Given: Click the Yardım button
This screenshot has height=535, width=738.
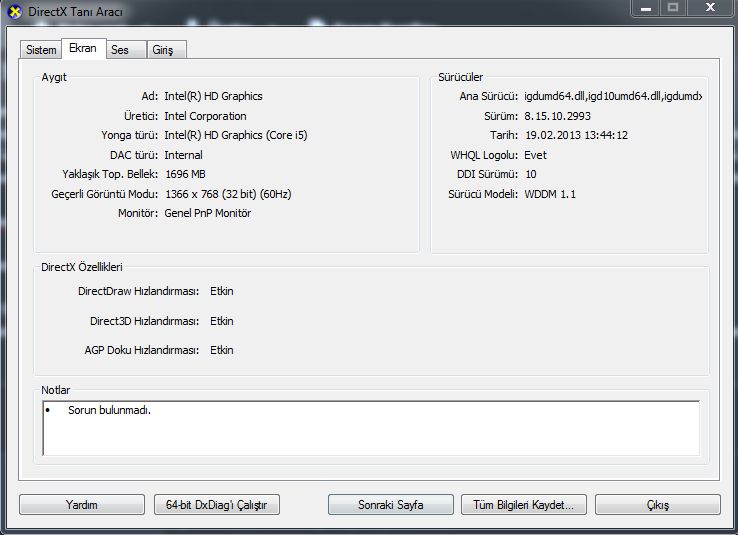Looking at the screenshot, I should click(82, 505).
